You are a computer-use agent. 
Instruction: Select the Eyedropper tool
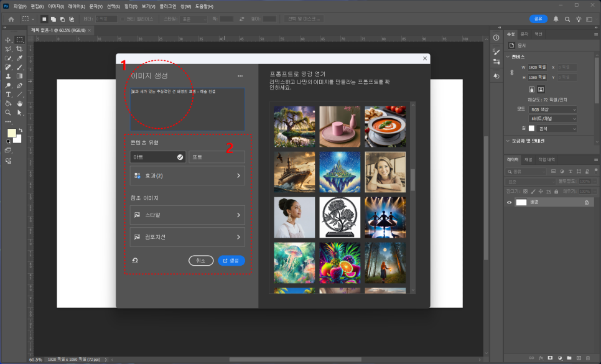19,58
